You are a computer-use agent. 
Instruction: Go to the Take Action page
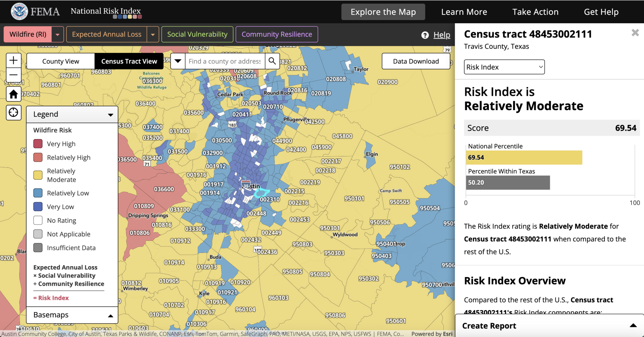coord(535,12)
